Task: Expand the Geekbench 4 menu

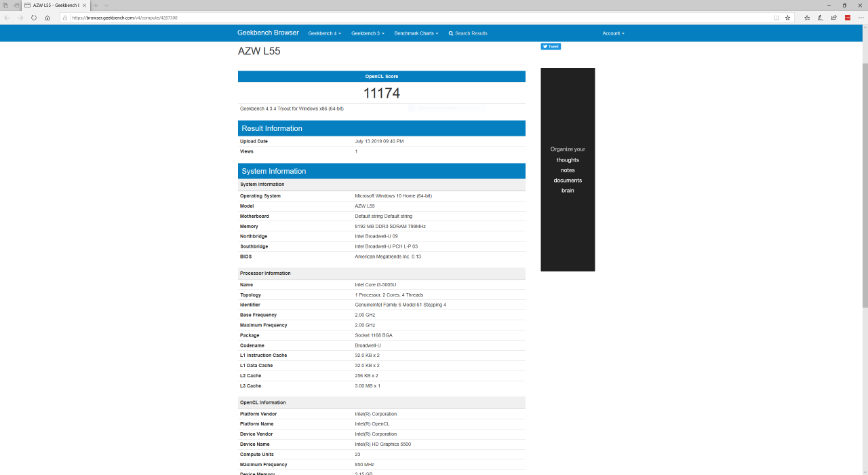Action: [324, 33]
